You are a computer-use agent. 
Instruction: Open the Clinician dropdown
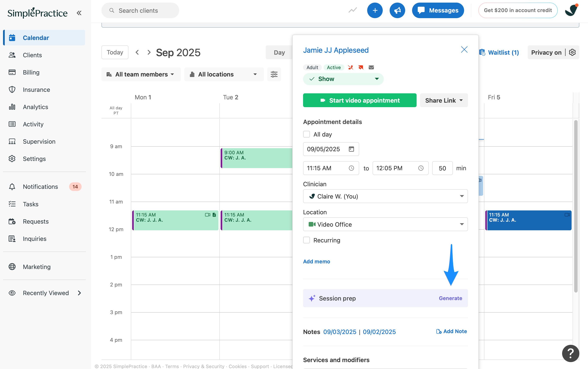point(385,196)
